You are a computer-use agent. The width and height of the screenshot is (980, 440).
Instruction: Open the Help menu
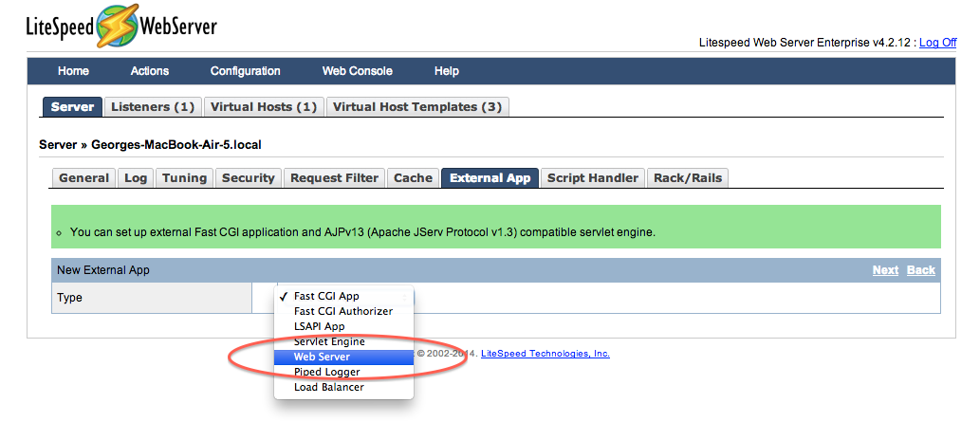point(446,71)
